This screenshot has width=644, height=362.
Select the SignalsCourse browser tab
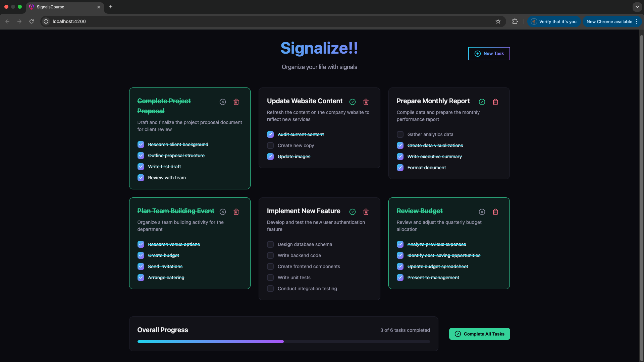[x=57, y=7]
